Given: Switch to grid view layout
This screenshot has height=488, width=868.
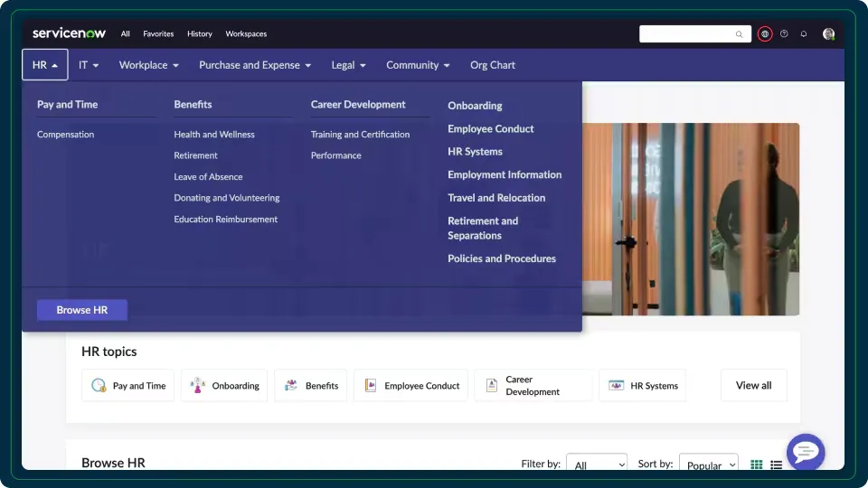Looking at the screenshot, I should coord(757,465).
